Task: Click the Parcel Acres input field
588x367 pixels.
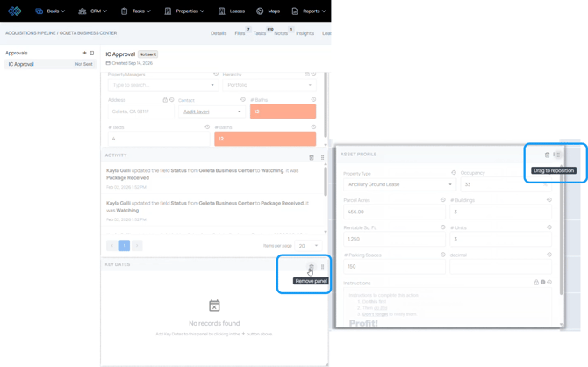Action: tap(395, 212)
